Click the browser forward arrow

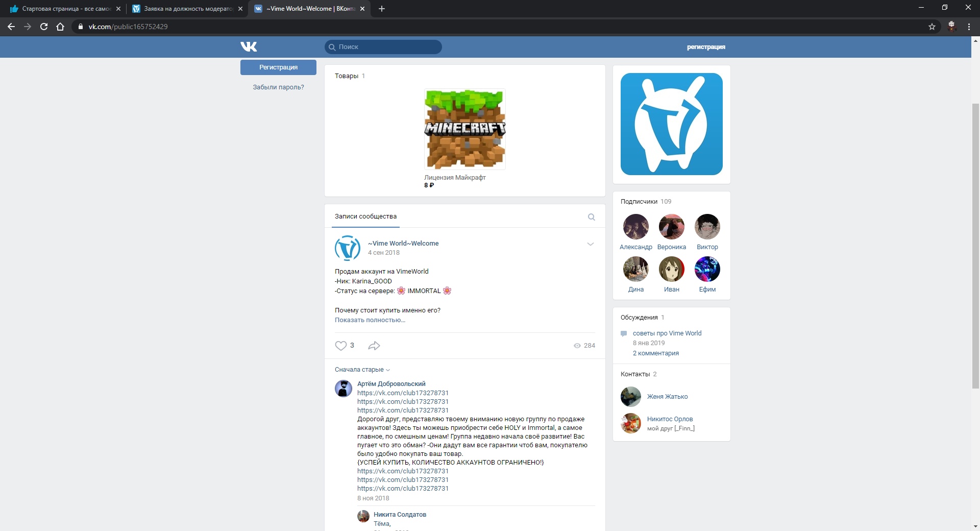(28, 27)
